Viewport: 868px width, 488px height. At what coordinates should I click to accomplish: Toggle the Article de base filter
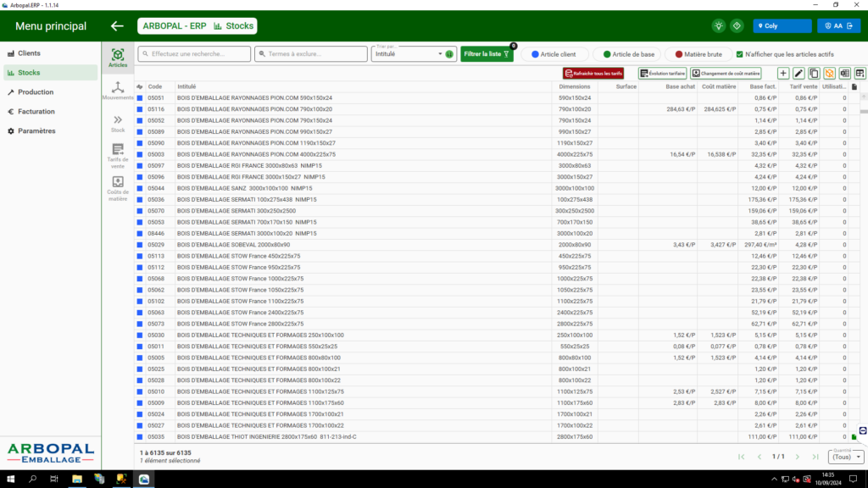(x=628, y=54)
